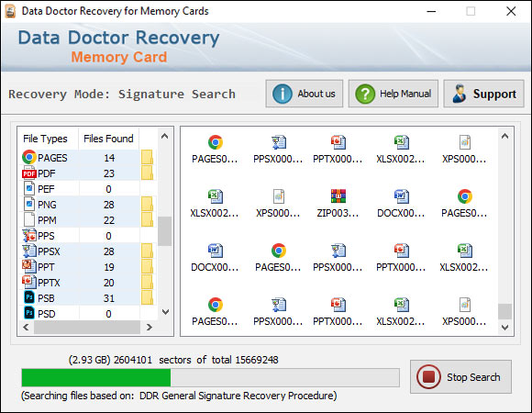Image resolution: width=532 pixels, height=413 pixels.
Task: Click the count 22 in PPM row
Action: click(109, 220)
